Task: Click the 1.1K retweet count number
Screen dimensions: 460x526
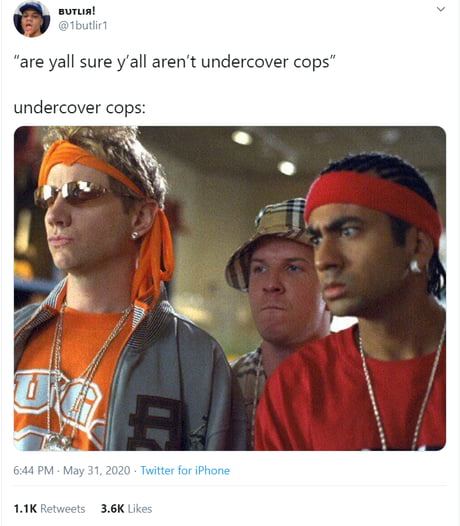Action: (x=25, y=509)
